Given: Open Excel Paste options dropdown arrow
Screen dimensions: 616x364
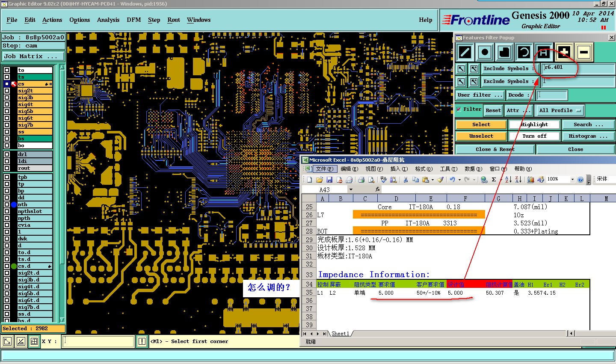Looking at the screenshot, I should click(432, 180).
